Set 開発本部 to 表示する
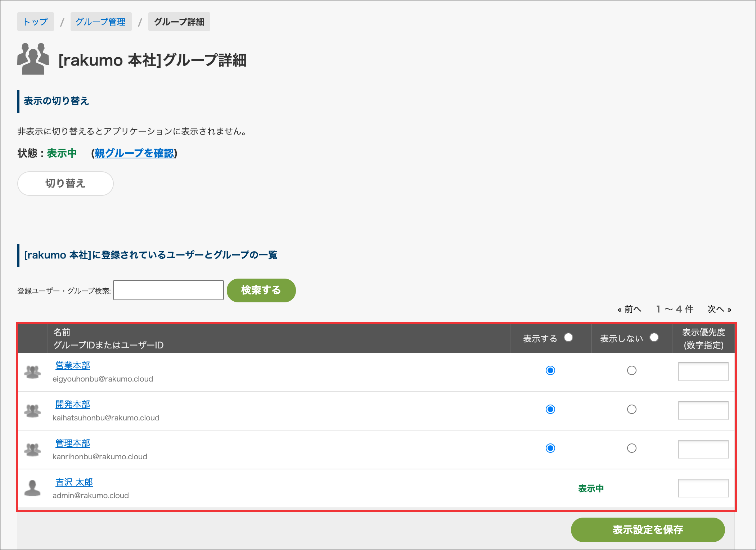 click(550, 409)
